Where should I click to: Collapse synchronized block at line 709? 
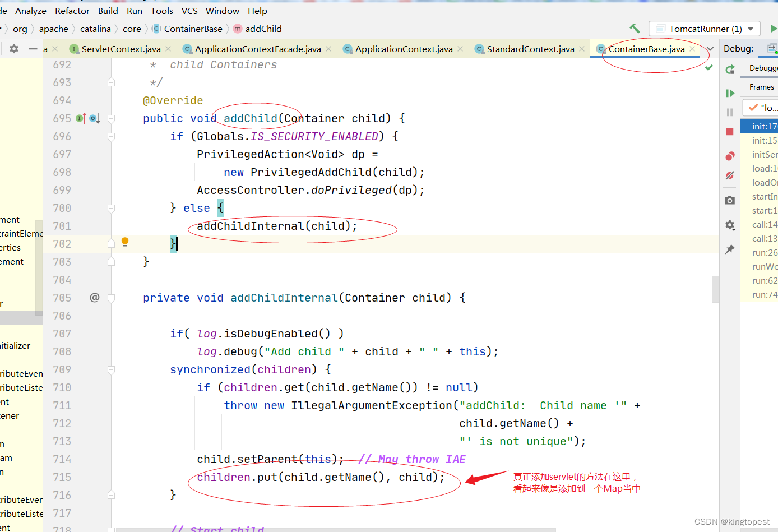pos(111,369)
